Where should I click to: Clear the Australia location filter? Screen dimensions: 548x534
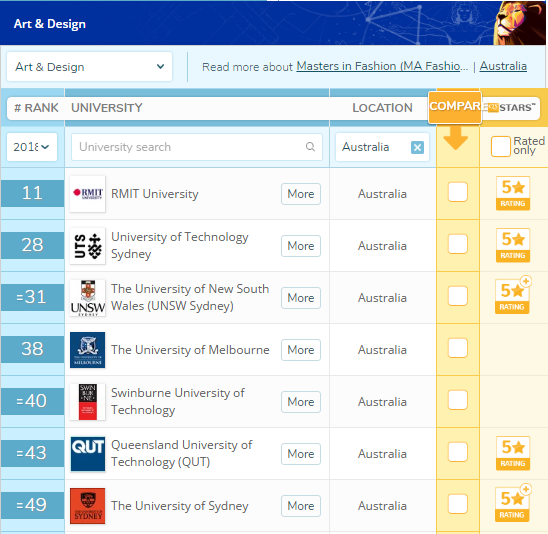(x=417, y=147)
